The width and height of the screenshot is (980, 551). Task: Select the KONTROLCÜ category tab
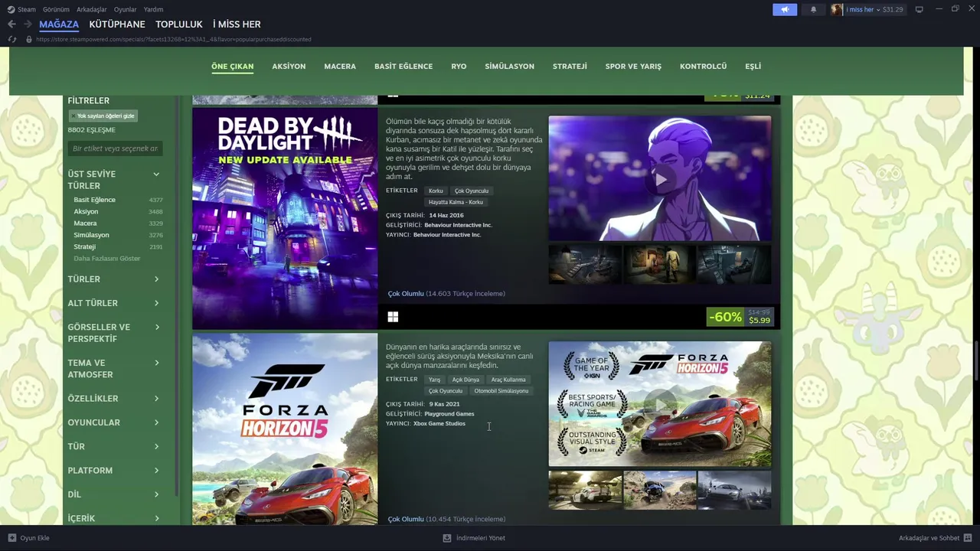703,67
